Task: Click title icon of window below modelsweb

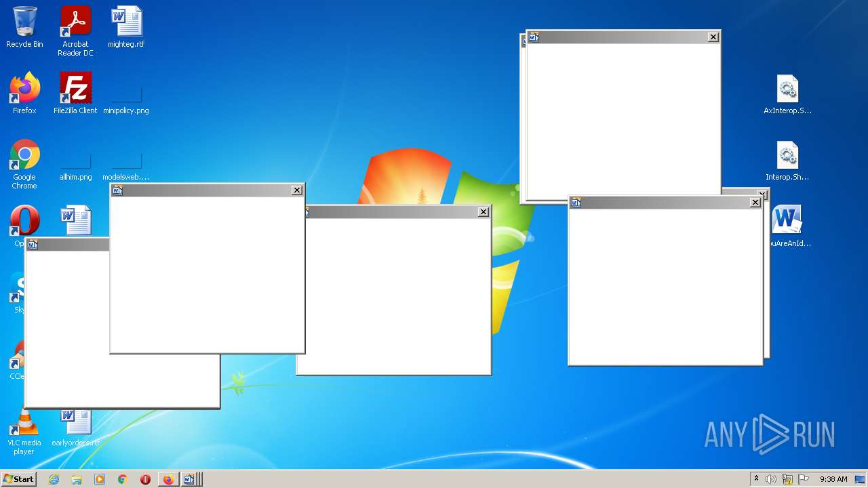Action: 117,190
